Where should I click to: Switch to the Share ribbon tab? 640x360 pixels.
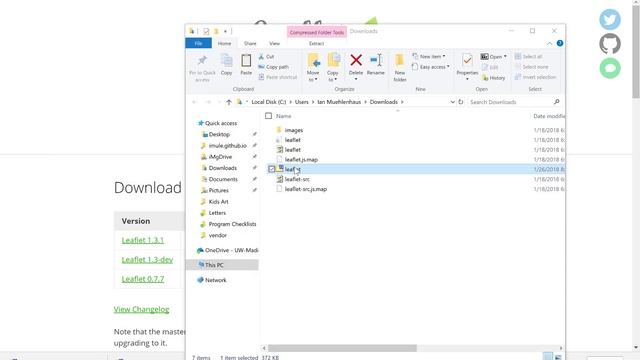[250, 43]
